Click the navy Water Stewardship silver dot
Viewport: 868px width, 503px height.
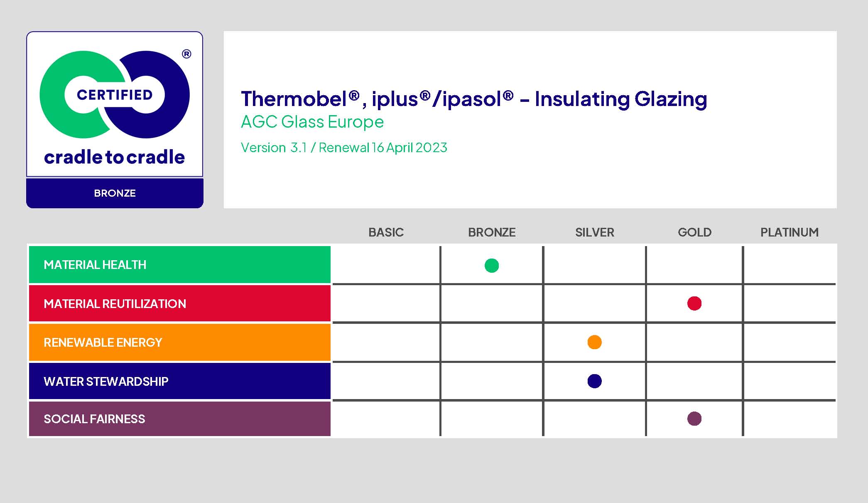pyautogui.click(x=594, y=381)
